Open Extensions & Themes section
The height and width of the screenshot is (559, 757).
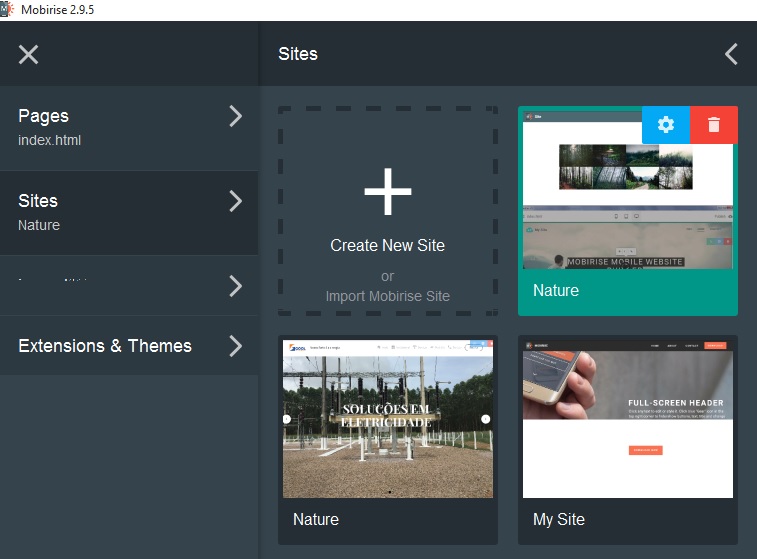pos(105,346)
